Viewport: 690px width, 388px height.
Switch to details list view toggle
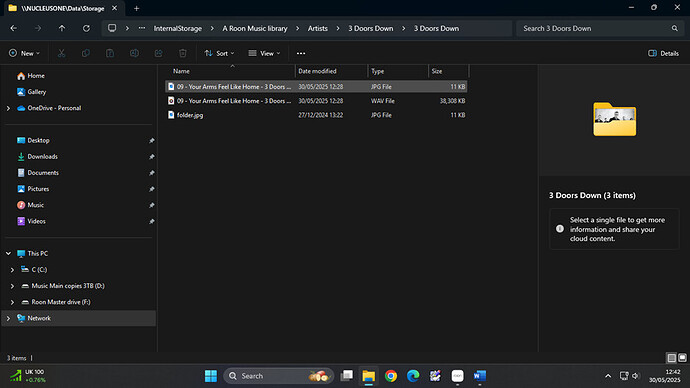672,358
